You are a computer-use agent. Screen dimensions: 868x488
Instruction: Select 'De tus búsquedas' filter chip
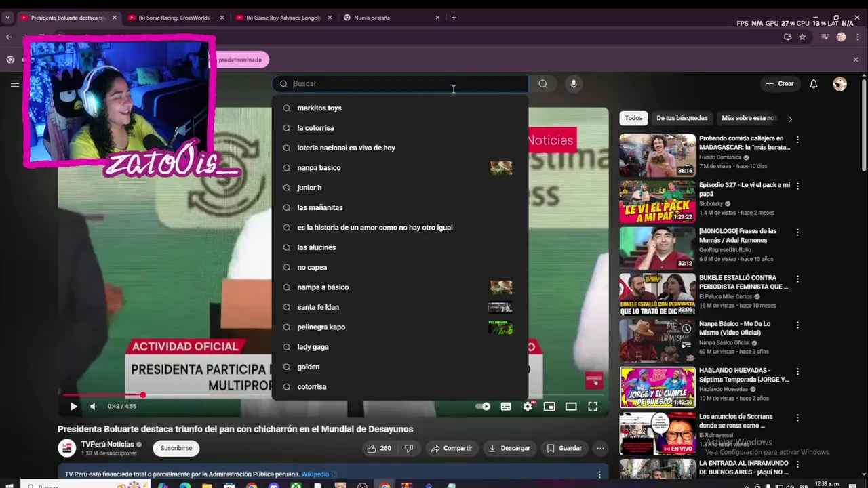click(682, 118)
